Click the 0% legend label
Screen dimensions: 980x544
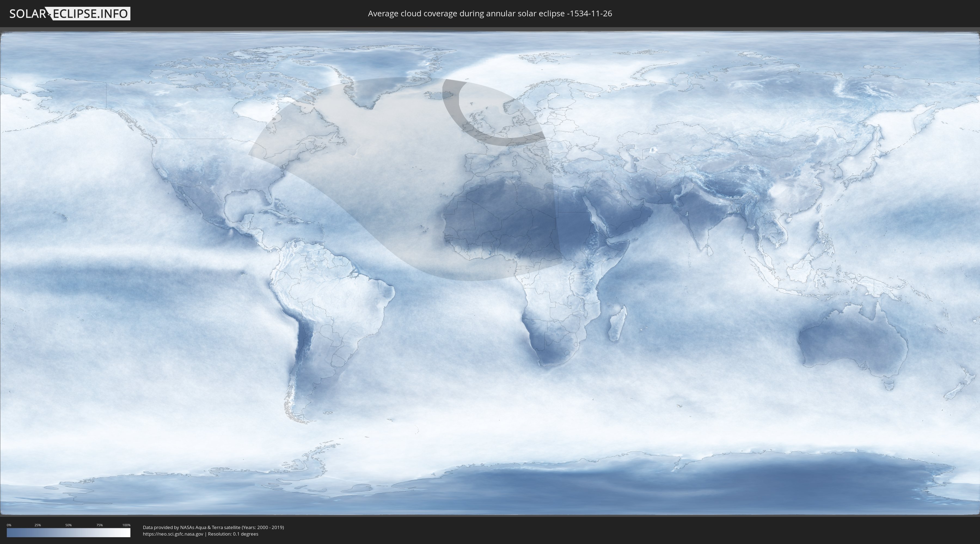[9, 525]
